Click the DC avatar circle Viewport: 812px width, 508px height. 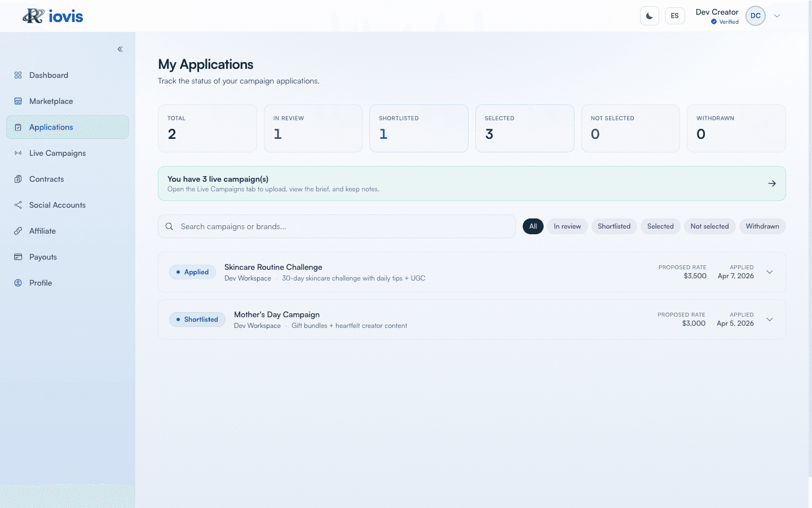click(756, 16)
